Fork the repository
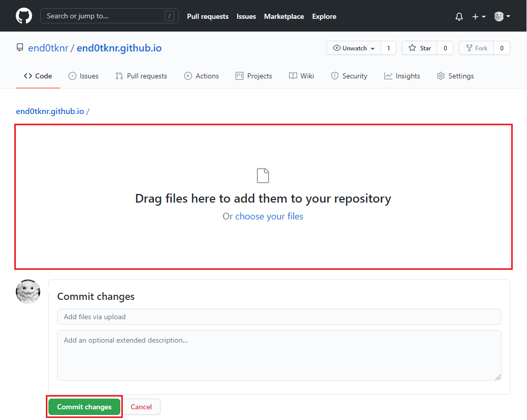The width and height of the screenshot is (527, 420). pyautogui.click(x=476, y=48)
